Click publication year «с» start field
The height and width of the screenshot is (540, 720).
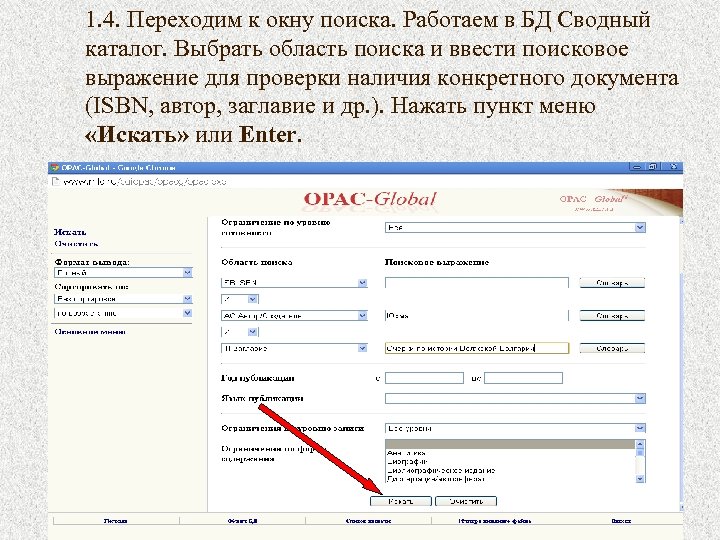(424, 378)
